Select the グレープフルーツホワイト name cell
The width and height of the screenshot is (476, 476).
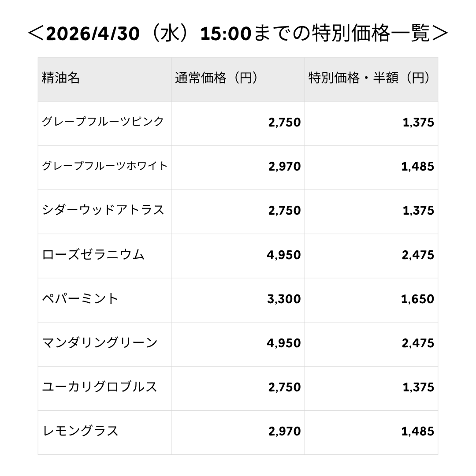tap(105, 166)
